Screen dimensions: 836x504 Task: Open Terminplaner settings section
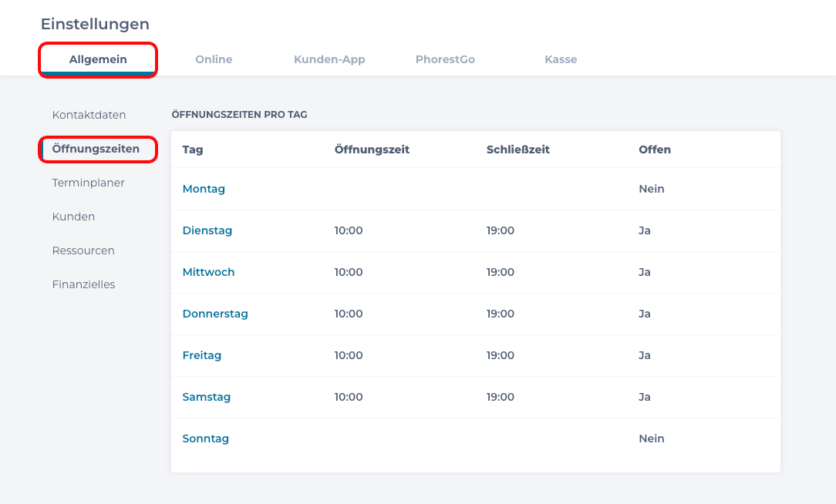pos(88,183)
